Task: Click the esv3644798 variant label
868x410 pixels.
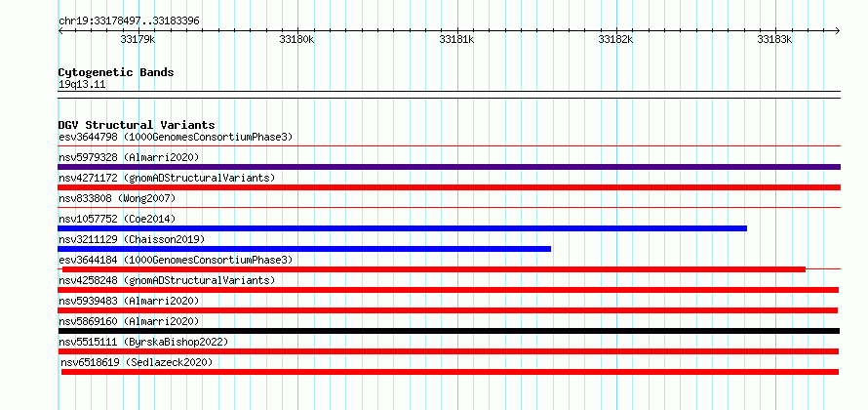Action: 176,137
